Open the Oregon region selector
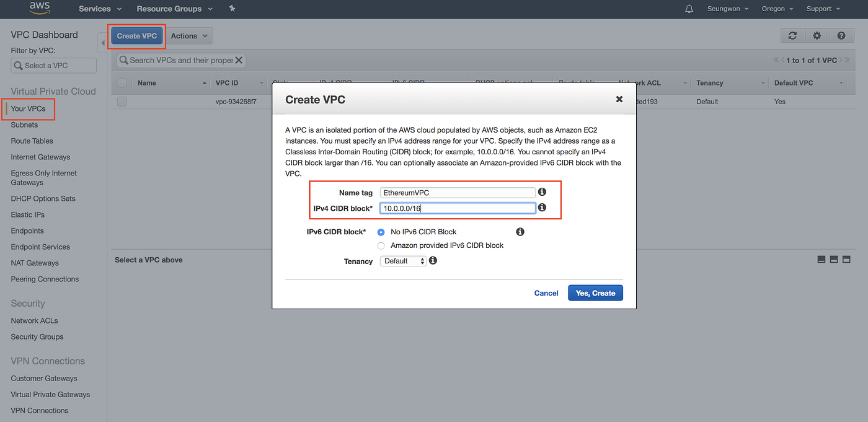This screenshot has height=422, width=868. pyautogui.click(x=778, y=9)
